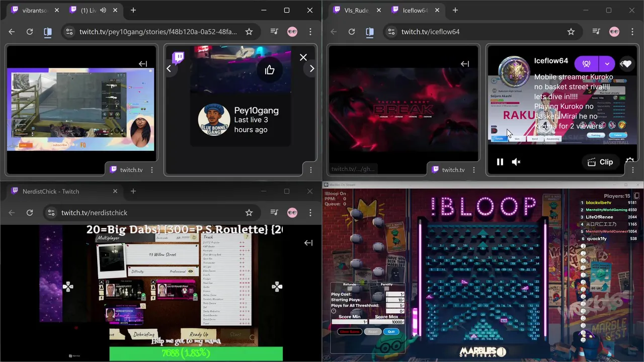
Task: Toggle split view in the iceflow64 window toolbar
Action: pos(370,32)
